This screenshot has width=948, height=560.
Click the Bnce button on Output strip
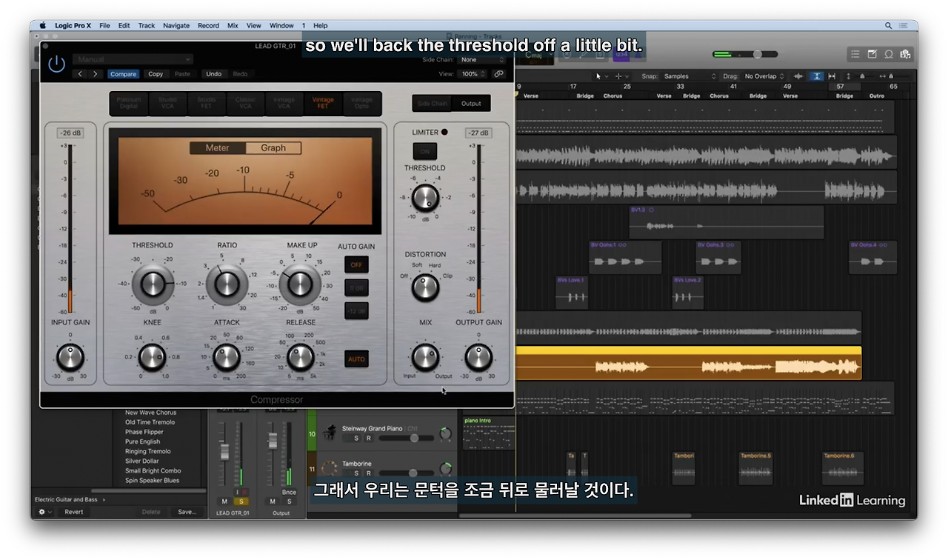click(289, 492)
